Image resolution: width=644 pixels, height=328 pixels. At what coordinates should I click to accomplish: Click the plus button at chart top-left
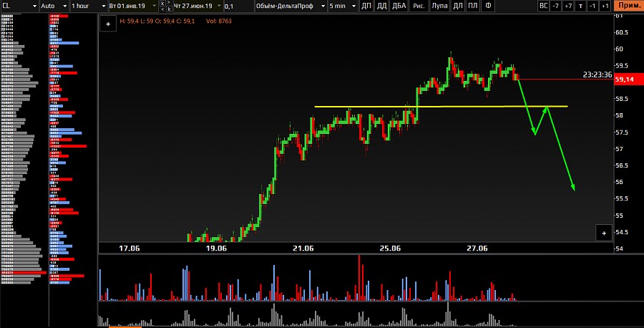point(108,24)
